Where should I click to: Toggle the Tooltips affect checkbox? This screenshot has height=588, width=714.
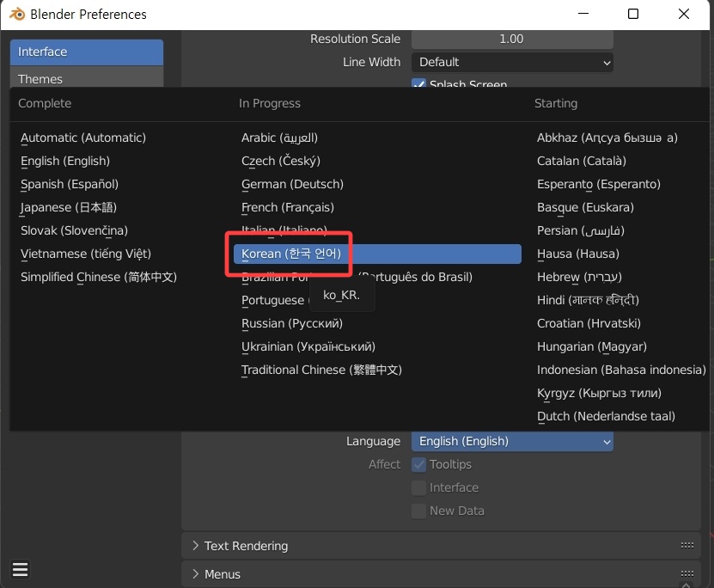(419, 464)
